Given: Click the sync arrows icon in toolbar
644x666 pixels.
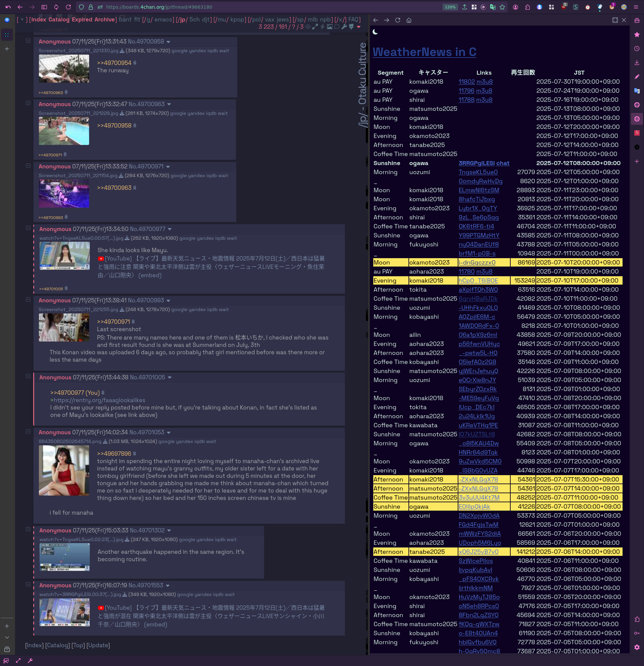Looking at the screenshot, I should pos(56,7).
